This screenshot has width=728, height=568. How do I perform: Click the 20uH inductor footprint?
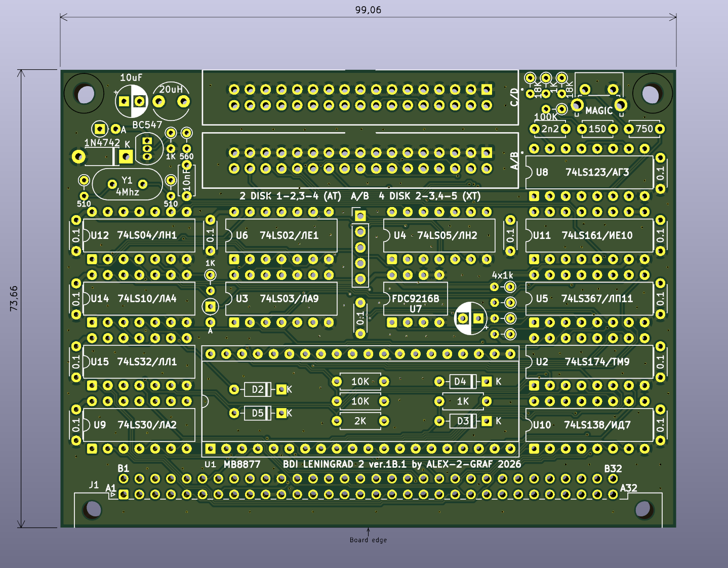point(171,101)
